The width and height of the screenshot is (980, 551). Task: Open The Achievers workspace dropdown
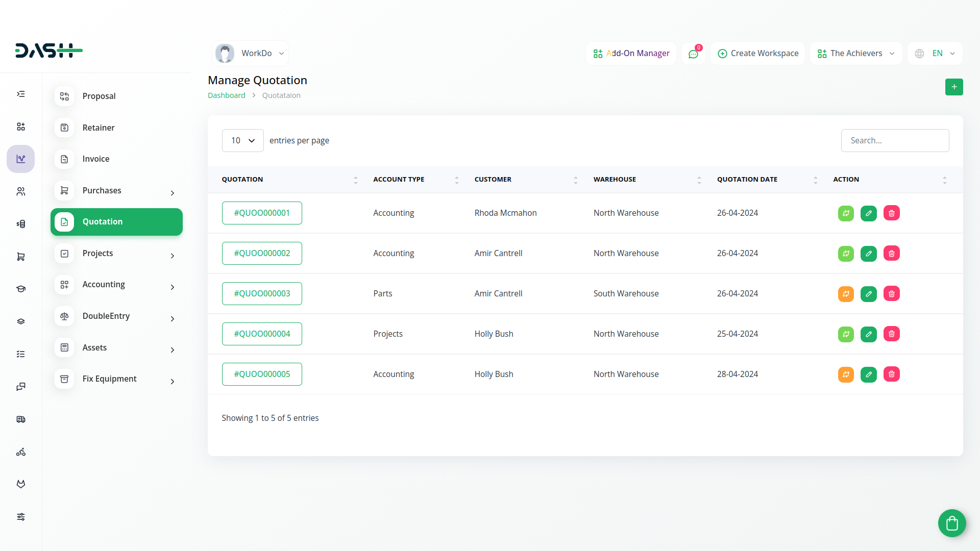pyautogui.click(x=855, y=54)
